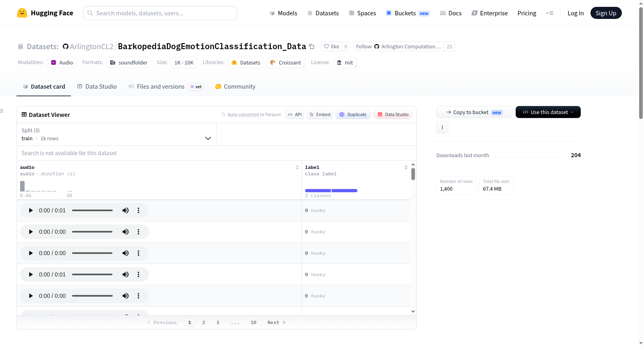Click the Copy to bucket button

[x=474, y=112]
